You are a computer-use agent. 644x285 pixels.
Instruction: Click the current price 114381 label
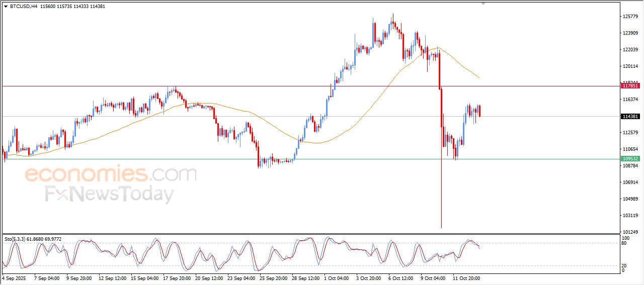click(630, 117)
